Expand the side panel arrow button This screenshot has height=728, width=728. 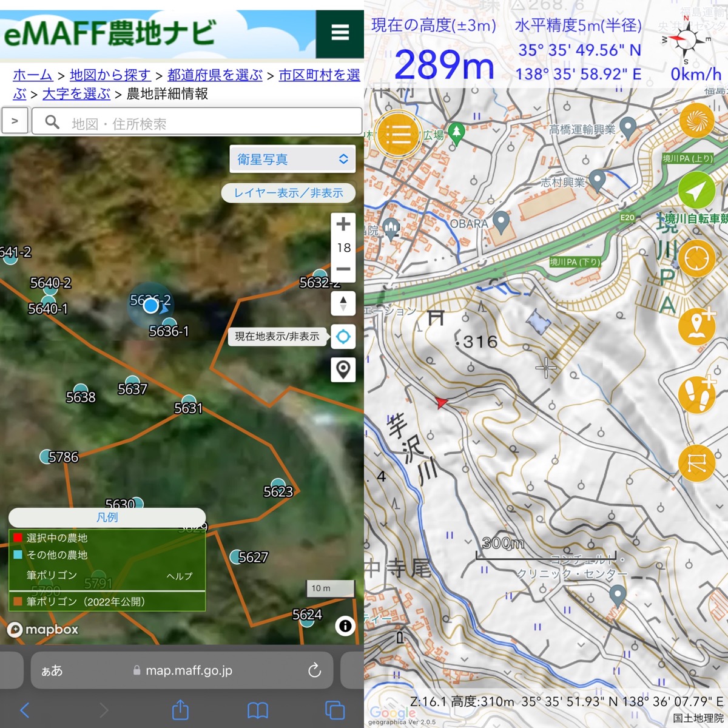(x=15, y=121)
